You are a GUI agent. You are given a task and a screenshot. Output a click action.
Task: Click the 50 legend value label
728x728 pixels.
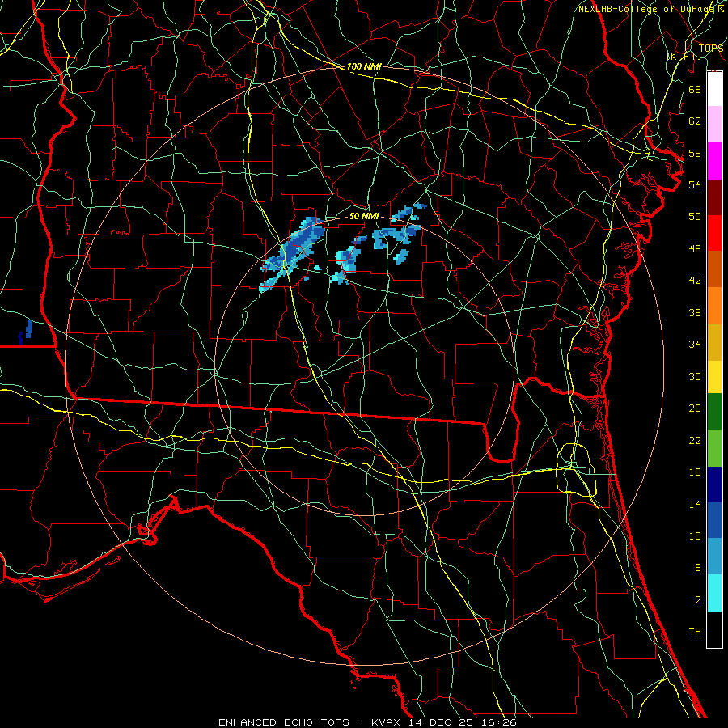[x=695, y=217]
